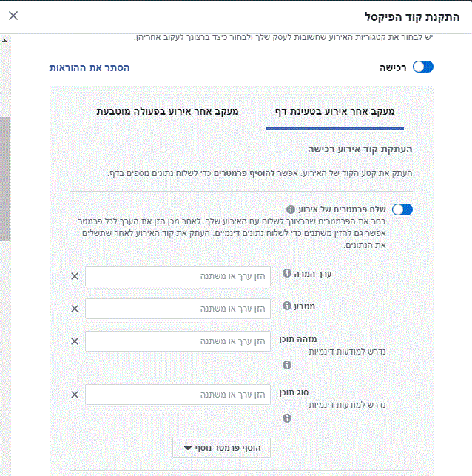Click the הסתר את ההוראות link
Image resolution: width=472 pixels, height=476 pixels.
(90, 67)
